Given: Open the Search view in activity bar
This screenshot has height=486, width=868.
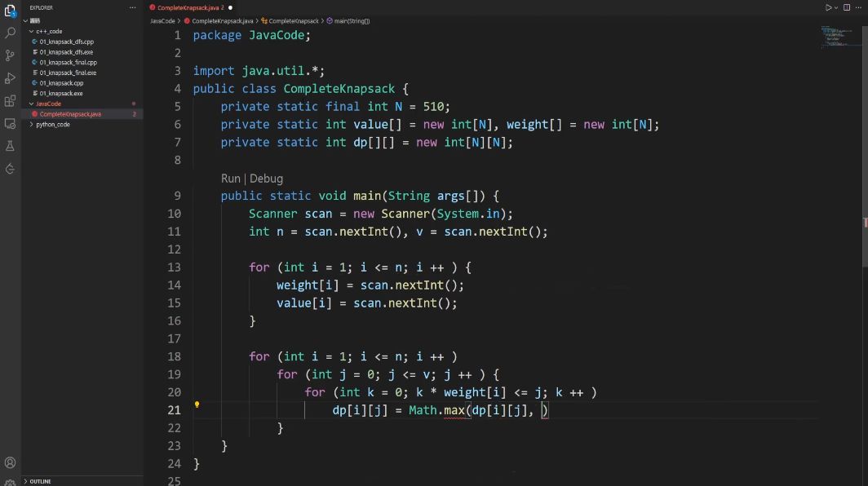Looking at the screenshot, I should [x=10, y=33].
